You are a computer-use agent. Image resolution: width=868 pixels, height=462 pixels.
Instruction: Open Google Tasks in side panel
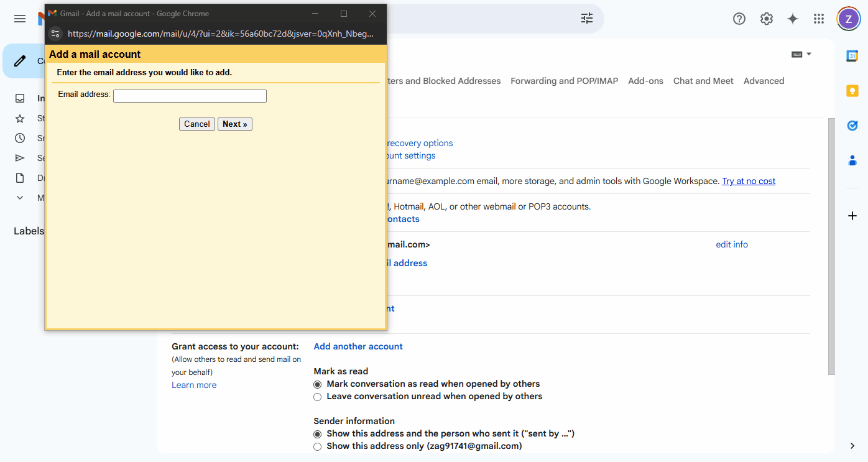point(852,126)
